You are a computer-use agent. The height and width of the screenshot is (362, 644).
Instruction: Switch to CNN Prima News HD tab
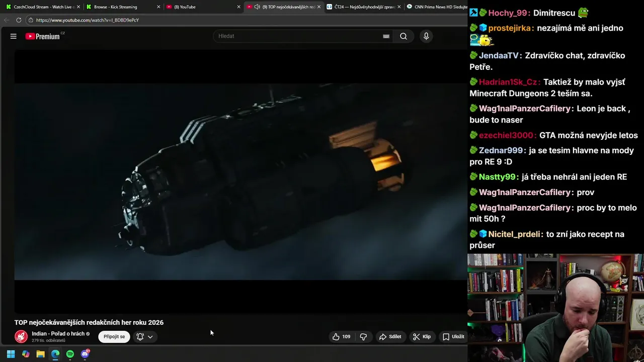click(437, 7)
